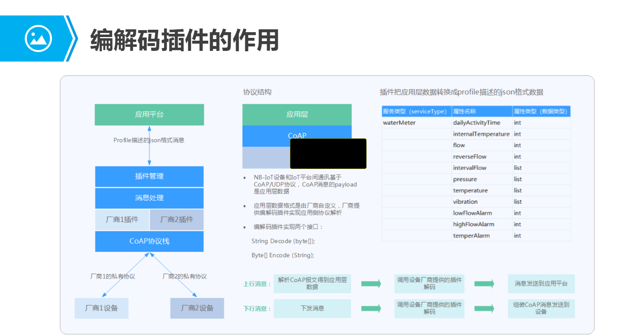Click the arrow before 组装CoAP消息发送到设备
The width and height of the screenshot is (644, 335).
(x=484, y=309)
